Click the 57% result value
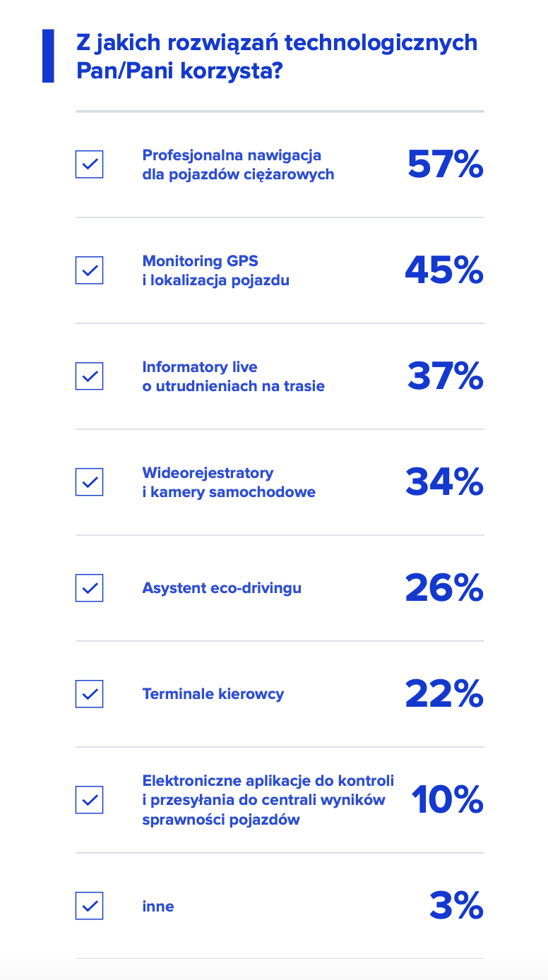Screen dimensions: 548x980 [445, 165]
